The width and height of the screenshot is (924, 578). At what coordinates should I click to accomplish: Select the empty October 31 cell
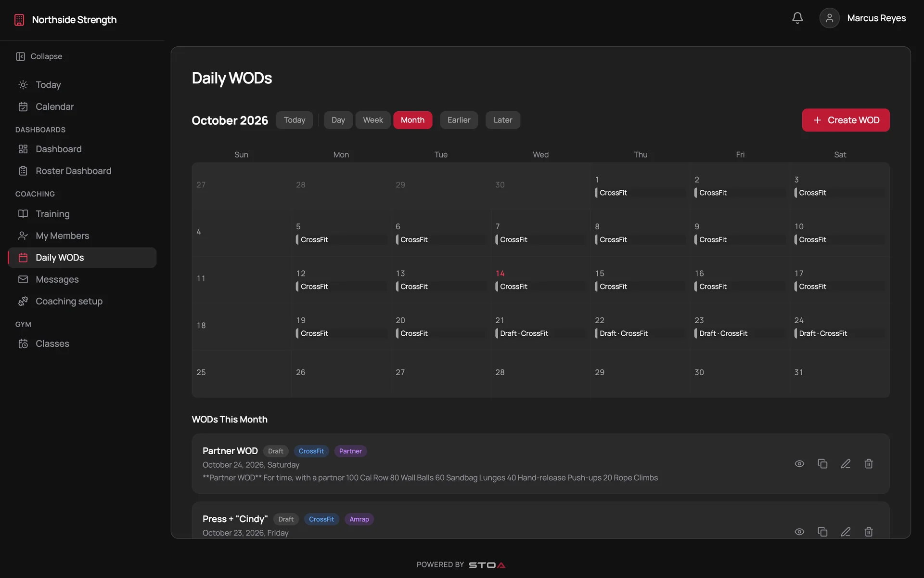(x=840, y=374)
